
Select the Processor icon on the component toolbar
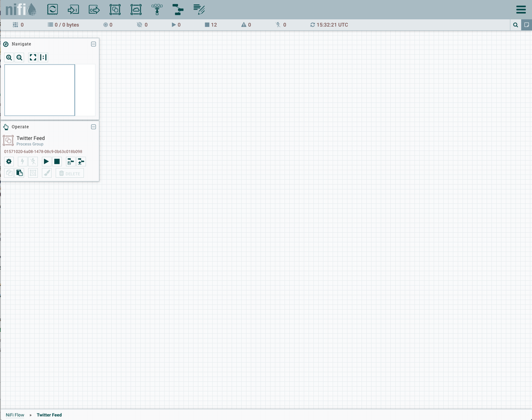[x=52, y=9]
